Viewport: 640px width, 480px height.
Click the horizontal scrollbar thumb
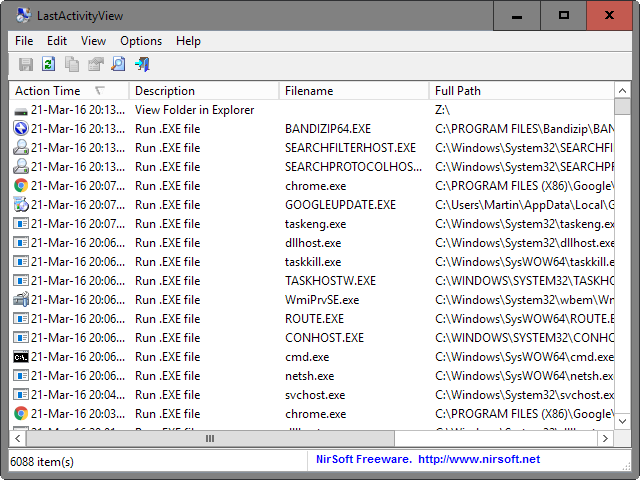(210, 438)
